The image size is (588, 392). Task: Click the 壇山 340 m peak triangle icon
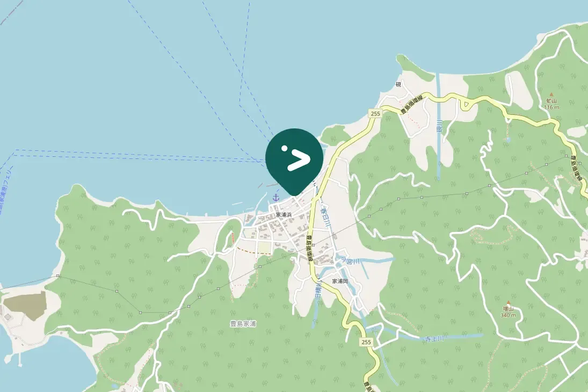click(509, 302)
